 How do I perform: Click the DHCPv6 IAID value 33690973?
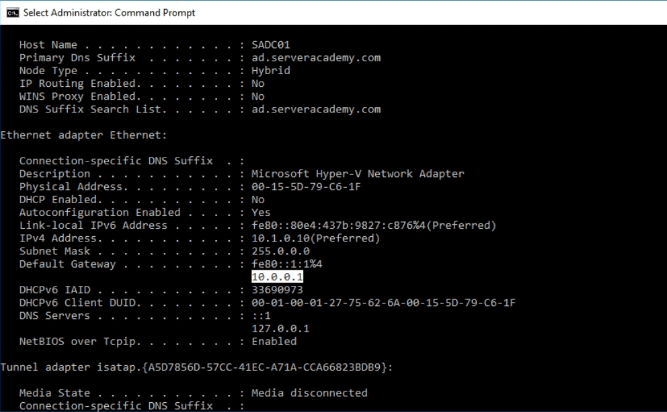coord(277,290)
